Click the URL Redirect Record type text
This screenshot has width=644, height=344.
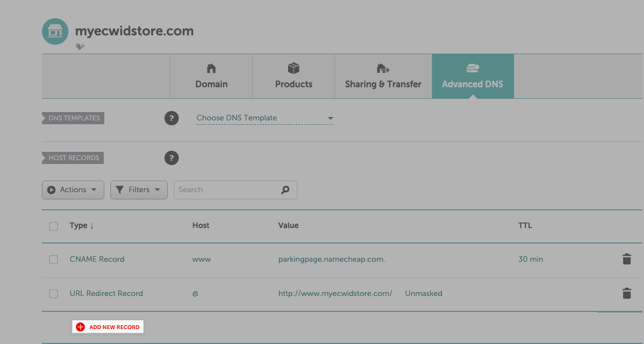(x=107, y=293)
